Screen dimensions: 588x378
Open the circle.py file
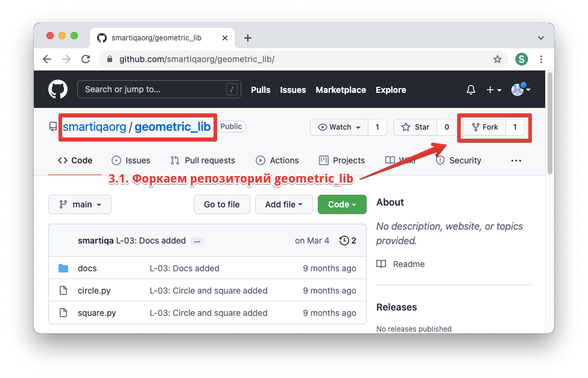click(94, 290)
